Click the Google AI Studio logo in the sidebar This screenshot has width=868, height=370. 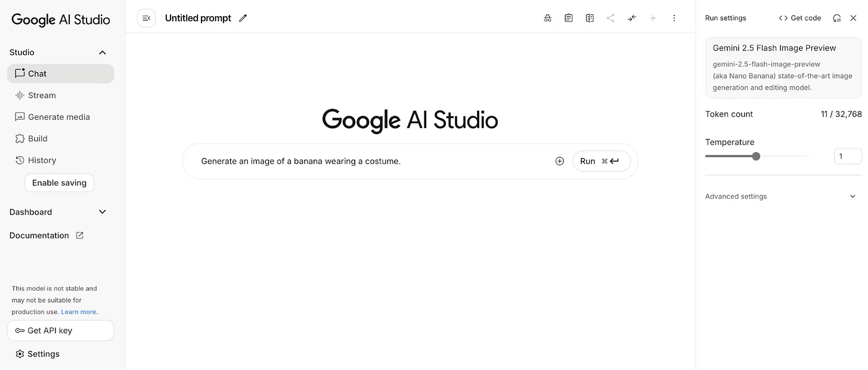(61, 20)
